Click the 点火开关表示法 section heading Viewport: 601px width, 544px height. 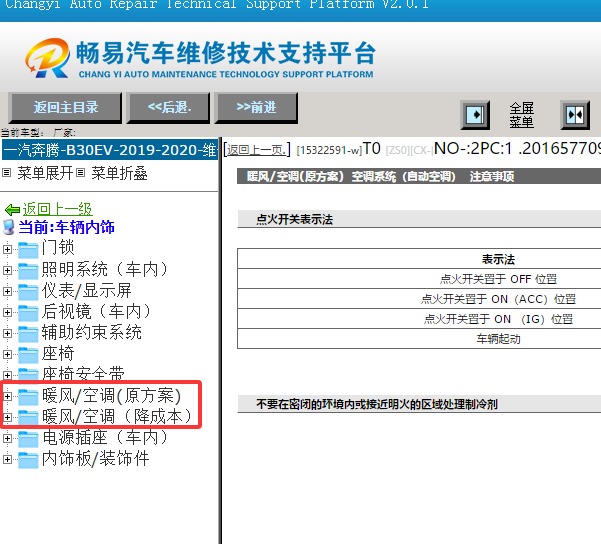(294, 219)
